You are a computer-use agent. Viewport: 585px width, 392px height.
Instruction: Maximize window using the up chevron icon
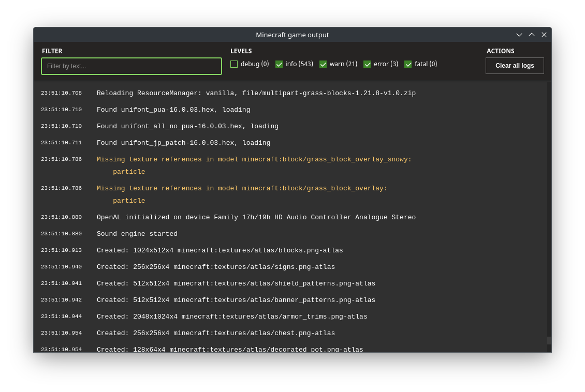tap(532, 35)
